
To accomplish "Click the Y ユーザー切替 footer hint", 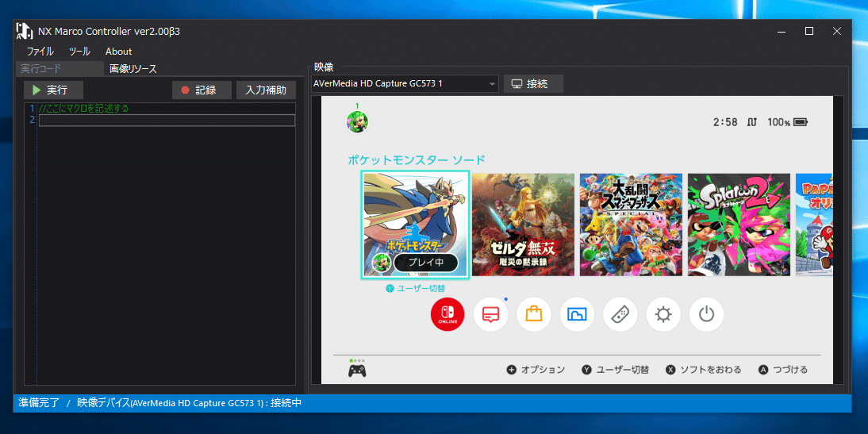I will click(x=616, y=369).
